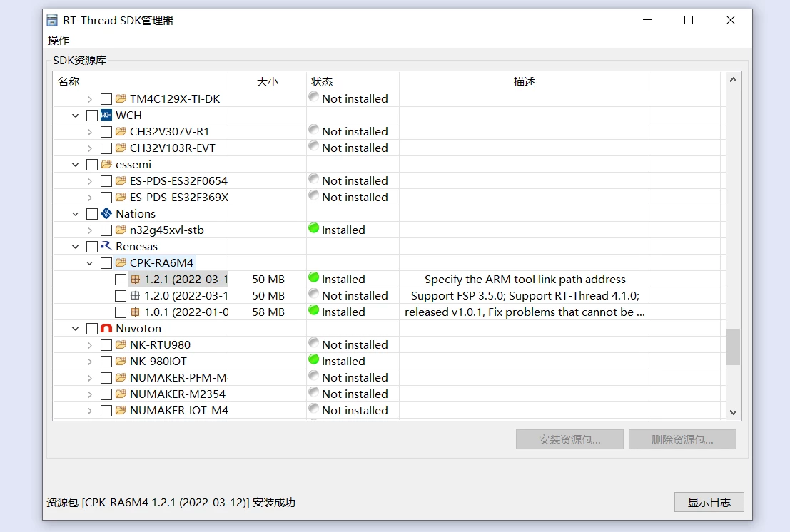
Task: Tick the checkbox for version 1.0.1
Action: (121, 312)
